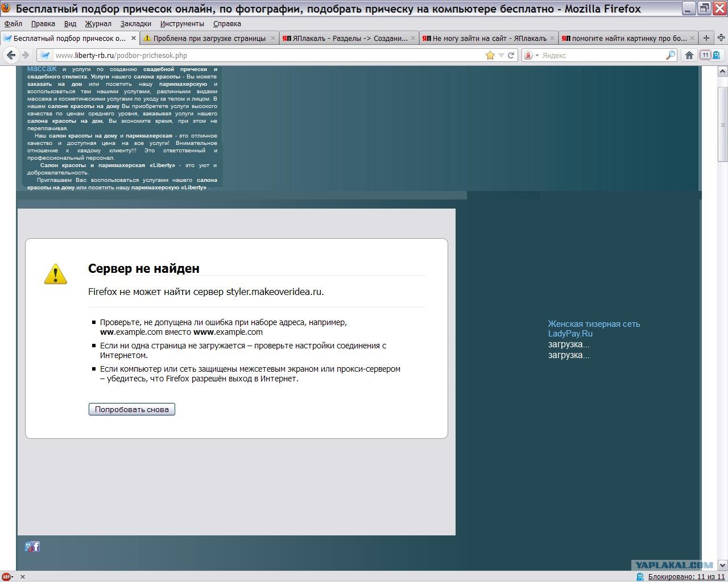Image resolution: width=728 pixels, height=582 pixels.
Task: Open the Закладки menu
Action: pyautogui.click(x=135, y=23)
